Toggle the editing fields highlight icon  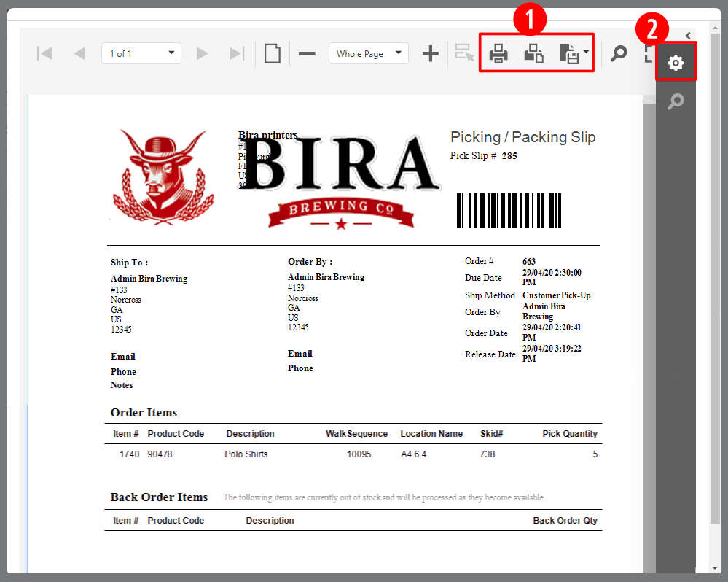(x=463, y=53)
